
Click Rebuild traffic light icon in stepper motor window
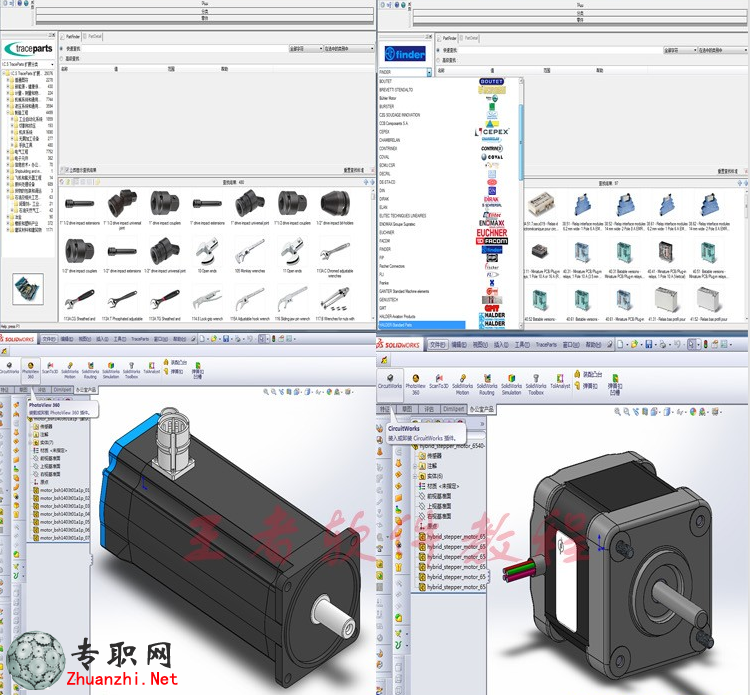click(705, 344)
